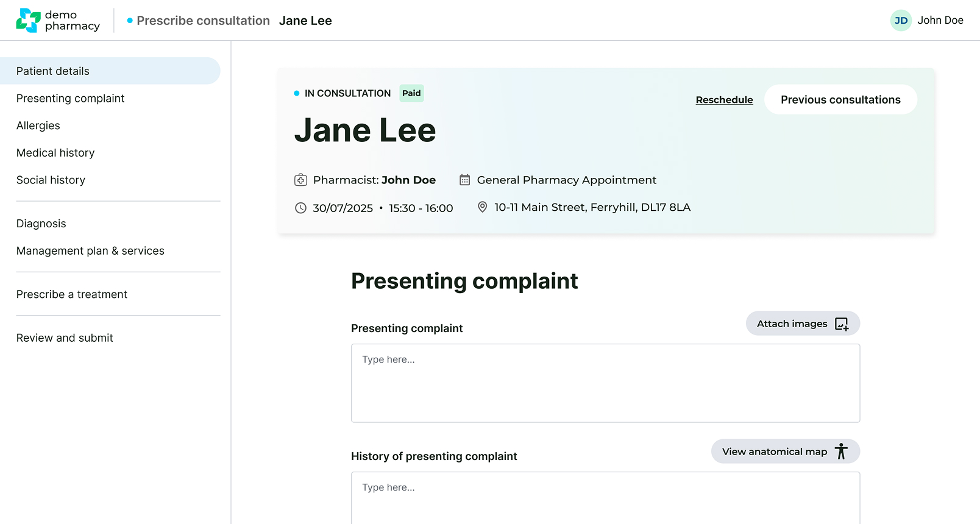Screen dimensions: 980x524
Task: Click the Attach images button
Action: point(803,324)
